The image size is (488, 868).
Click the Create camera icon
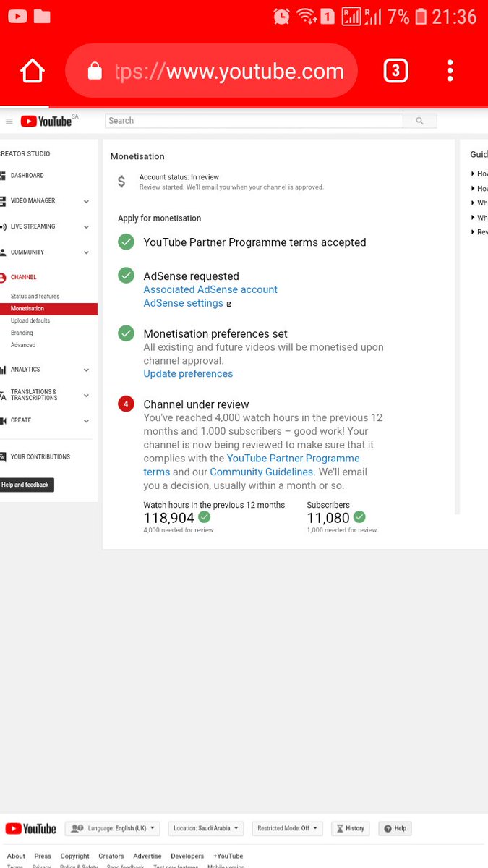click(3, 420)
